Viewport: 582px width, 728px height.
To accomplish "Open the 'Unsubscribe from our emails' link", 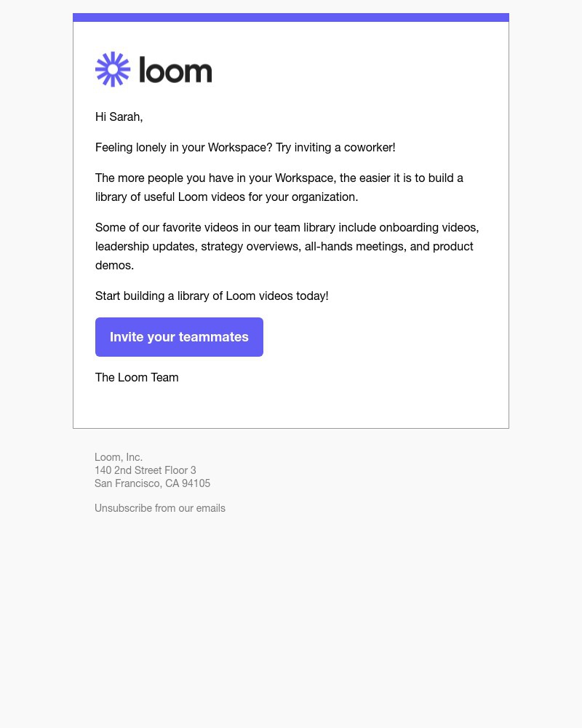I will point(160,507).
